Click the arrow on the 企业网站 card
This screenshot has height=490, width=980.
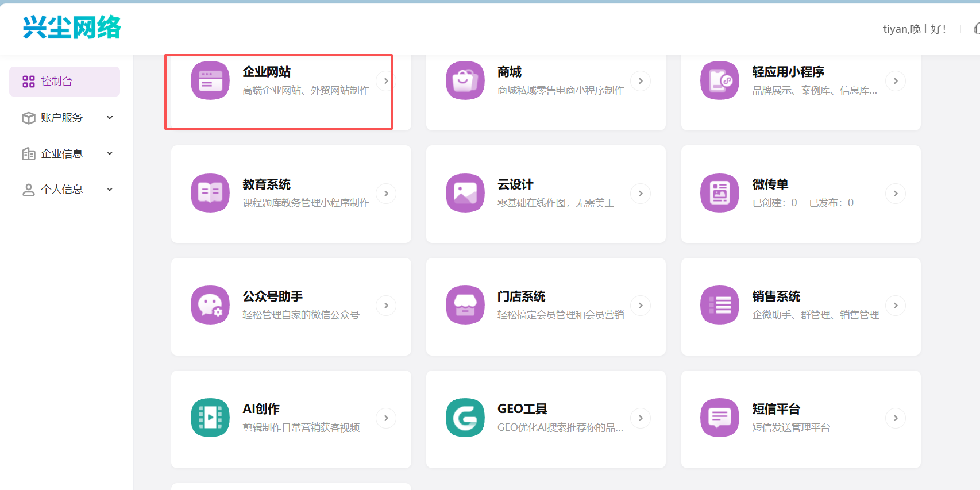[386, 81]
